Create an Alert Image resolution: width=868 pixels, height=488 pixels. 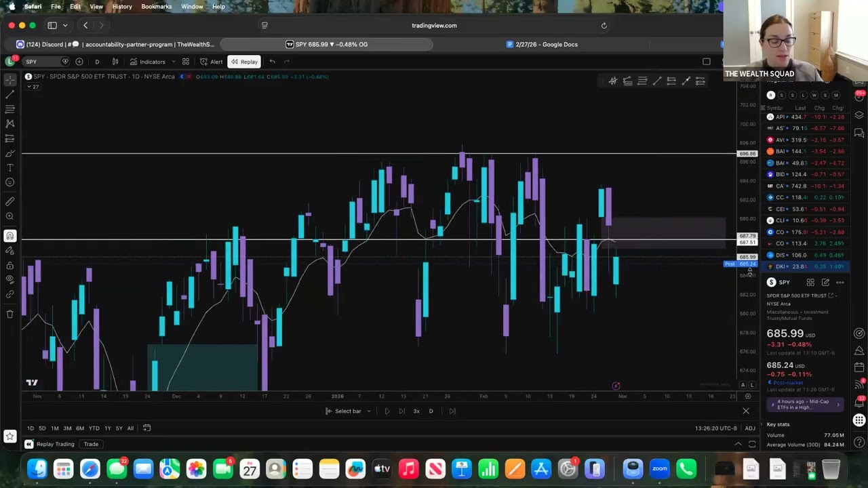[211, 62]
